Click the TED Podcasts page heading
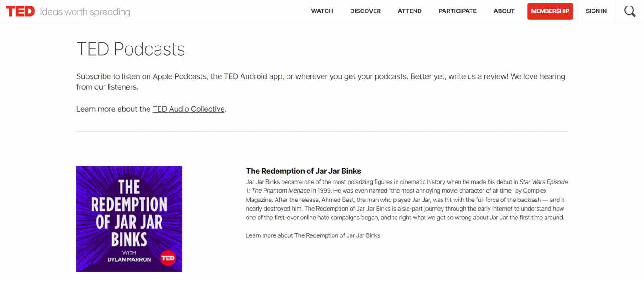The height and width of the screenshot is (281, 644). (x=131, y=49)
